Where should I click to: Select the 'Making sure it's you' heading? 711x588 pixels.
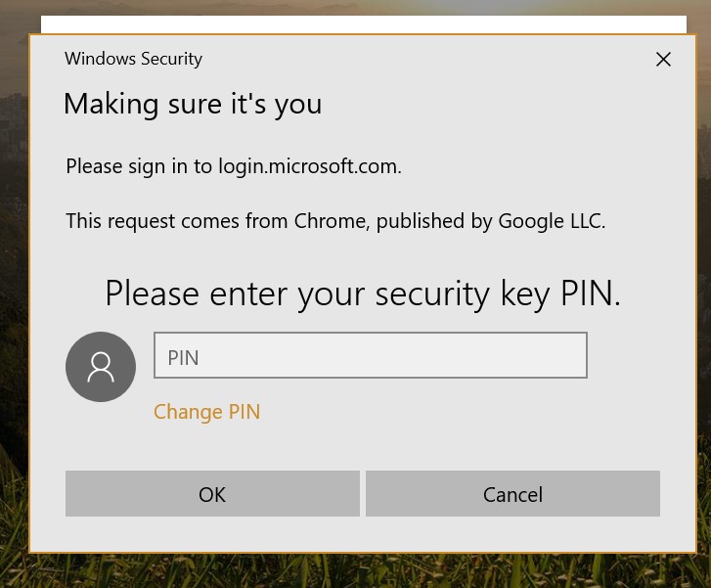pyautogui.click(x=193, y=105)
